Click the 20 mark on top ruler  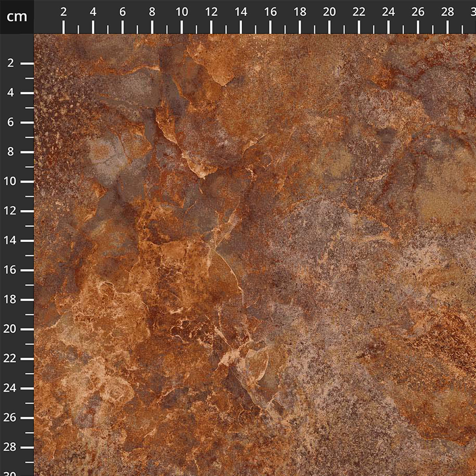tap(329, 12)
